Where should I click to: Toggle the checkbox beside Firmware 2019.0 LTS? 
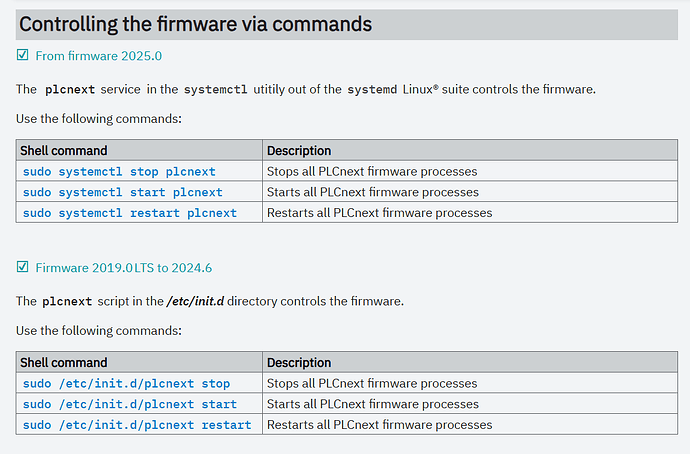[x=23, y=268]
